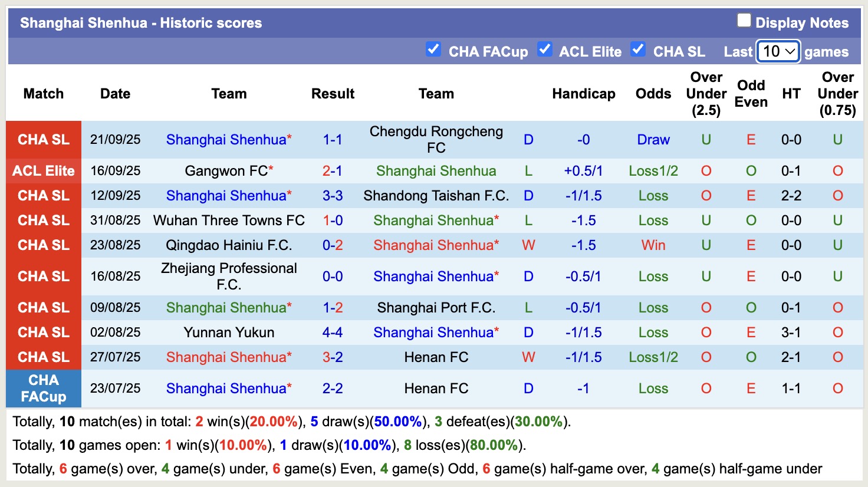This screenshot has height=487, width=868.
Task: Uncheck the CHA FACup filter
Action: pyautogui.click(x=433, y=50)
